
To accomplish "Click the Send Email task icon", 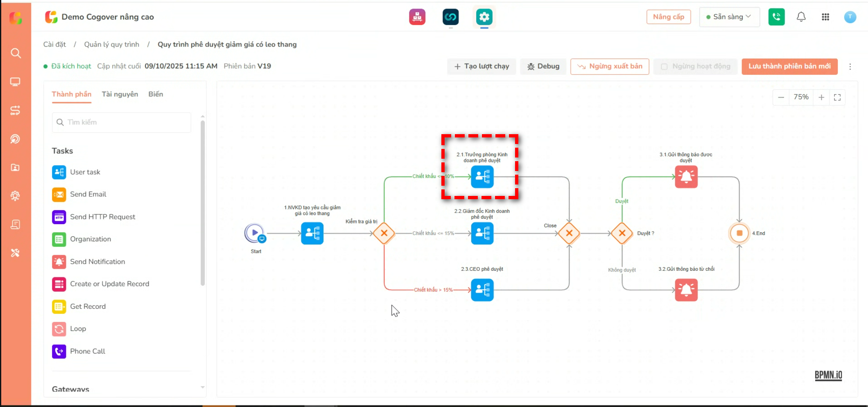I will coord(59,195).
